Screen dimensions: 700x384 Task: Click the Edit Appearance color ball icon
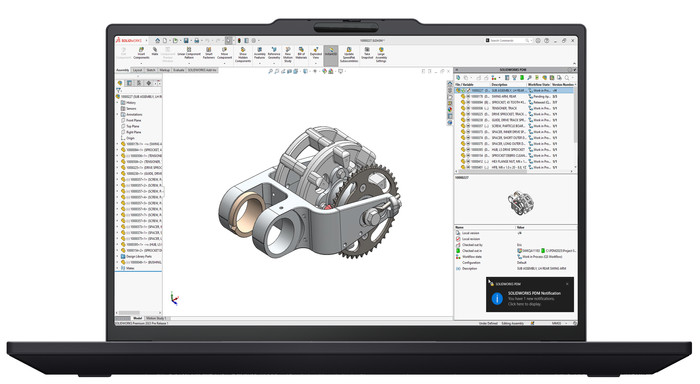(x=325, y=71)
